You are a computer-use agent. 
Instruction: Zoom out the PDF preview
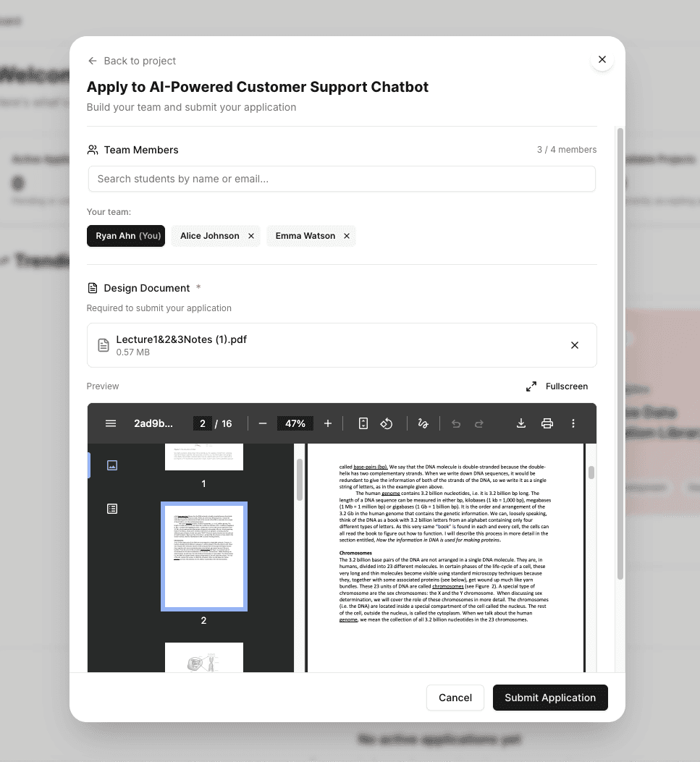263,423
